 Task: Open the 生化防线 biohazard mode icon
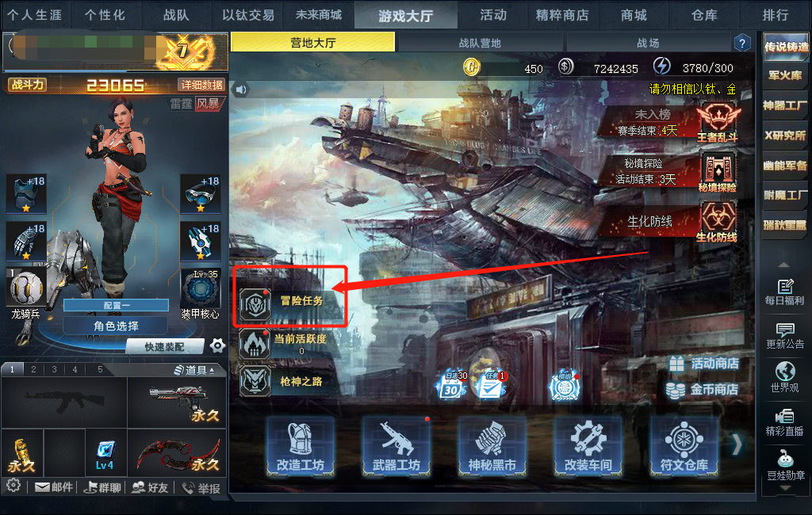pyautogui.click(x=718, y=222)
